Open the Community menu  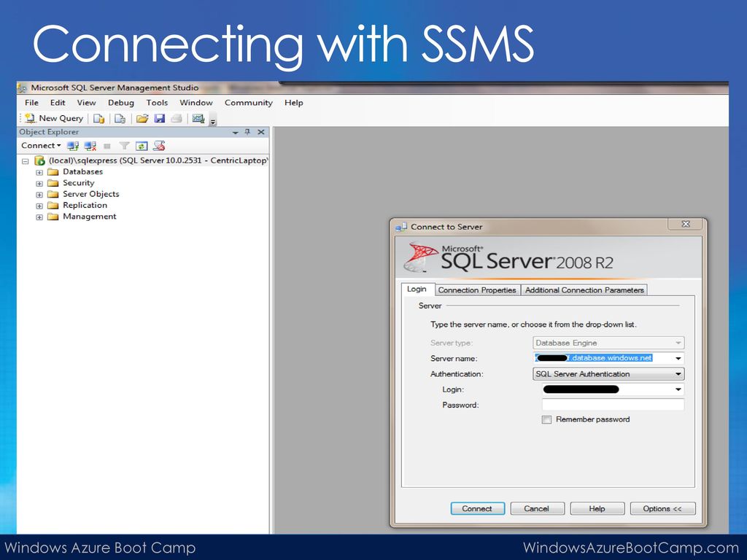click(248, 102)
